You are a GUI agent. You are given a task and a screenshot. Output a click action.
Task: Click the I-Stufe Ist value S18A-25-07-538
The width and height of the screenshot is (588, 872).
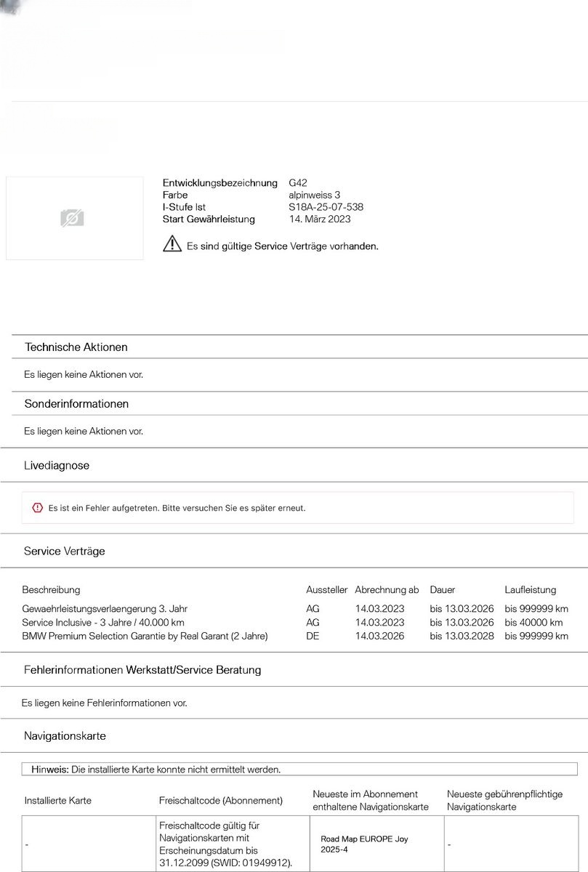click(x=326, y=207)
